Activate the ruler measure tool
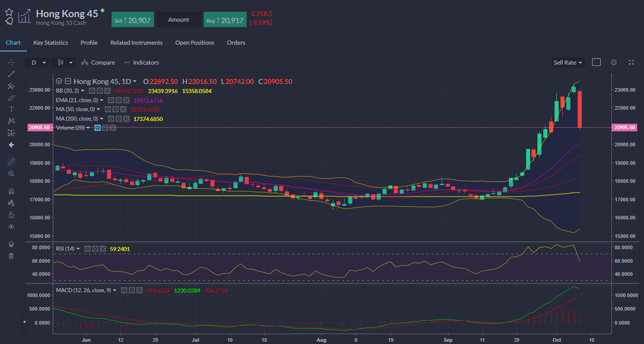 tap(11, 162)
